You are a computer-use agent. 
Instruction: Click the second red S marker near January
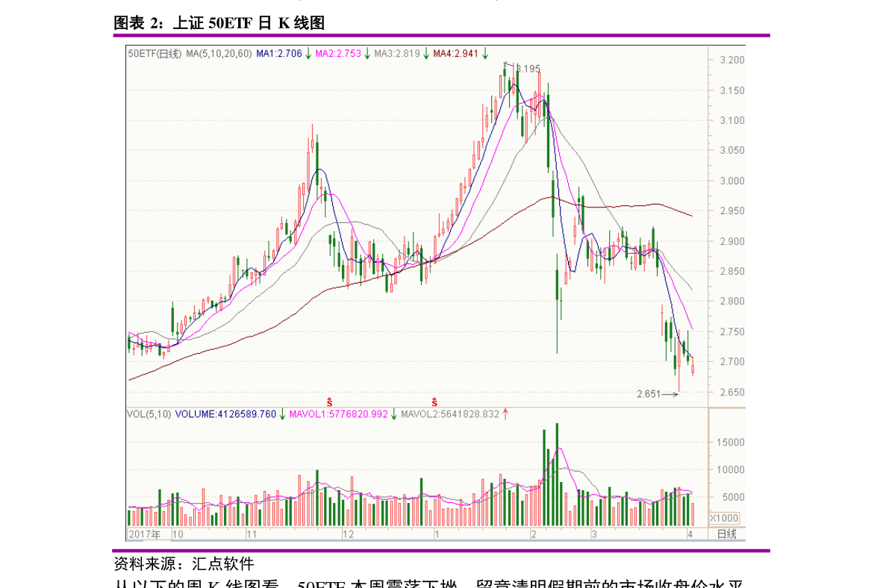tap(434, 401)
